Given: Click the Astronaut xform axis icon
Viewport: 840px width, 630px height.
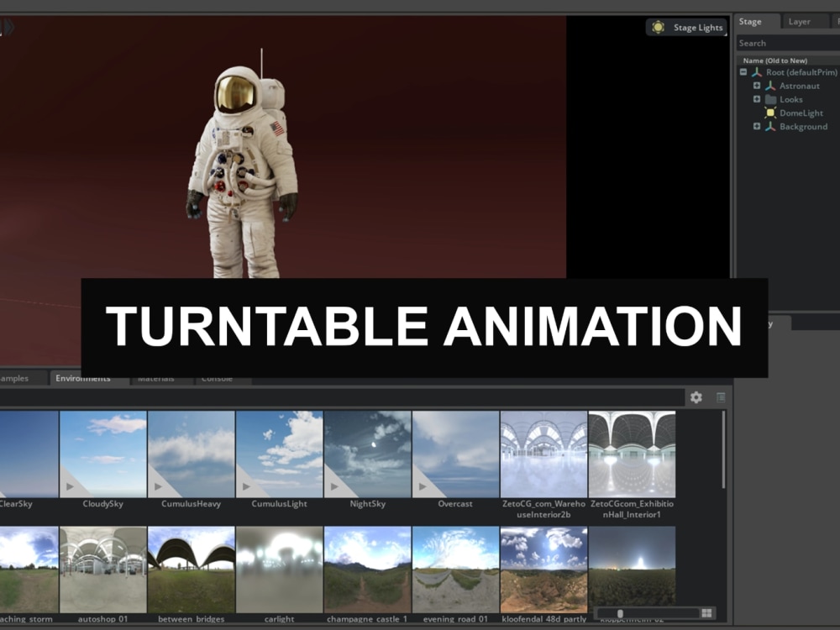Looking at the screenshot, I should (769, 86).
